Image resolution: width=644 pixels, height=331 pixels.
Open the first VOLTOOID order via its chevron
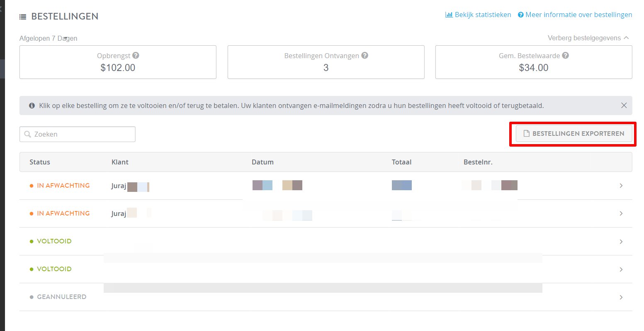click(x=621, y=241)
